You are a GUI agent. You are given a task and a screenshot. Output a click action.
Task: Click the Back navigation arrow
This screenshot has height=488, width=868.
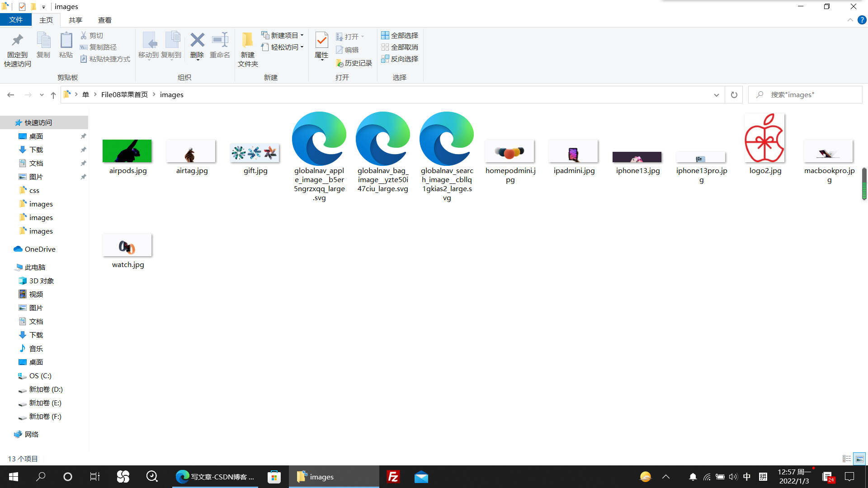click(x=11, y=95)
